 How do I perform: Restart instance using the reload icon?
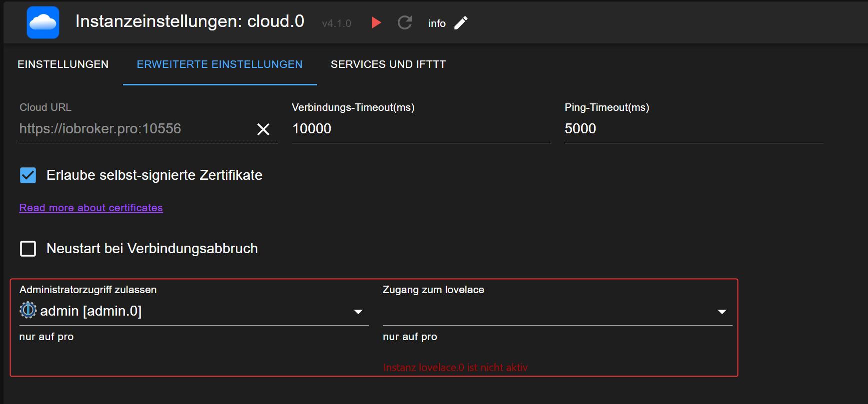(405, 22)
